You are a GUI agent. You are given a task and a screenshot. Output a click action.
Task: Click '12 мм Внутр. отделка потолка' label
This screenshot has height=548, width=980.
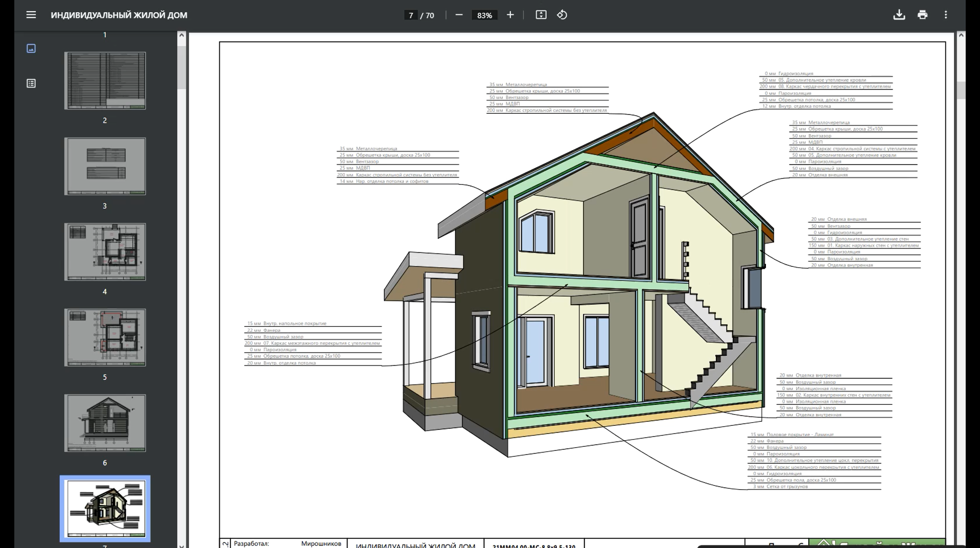(x=797, y=106)
